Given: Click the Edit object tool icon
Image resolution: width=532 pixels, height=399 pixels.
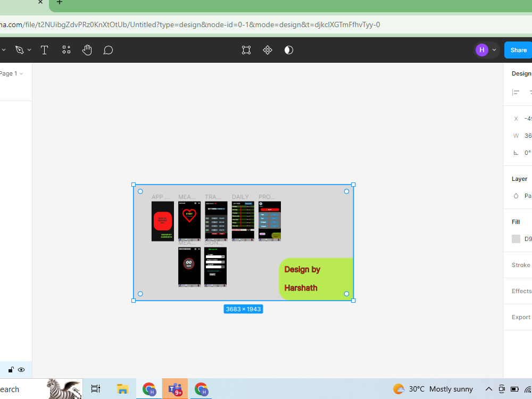Looking at the screenshot, I should click(246, 50).
